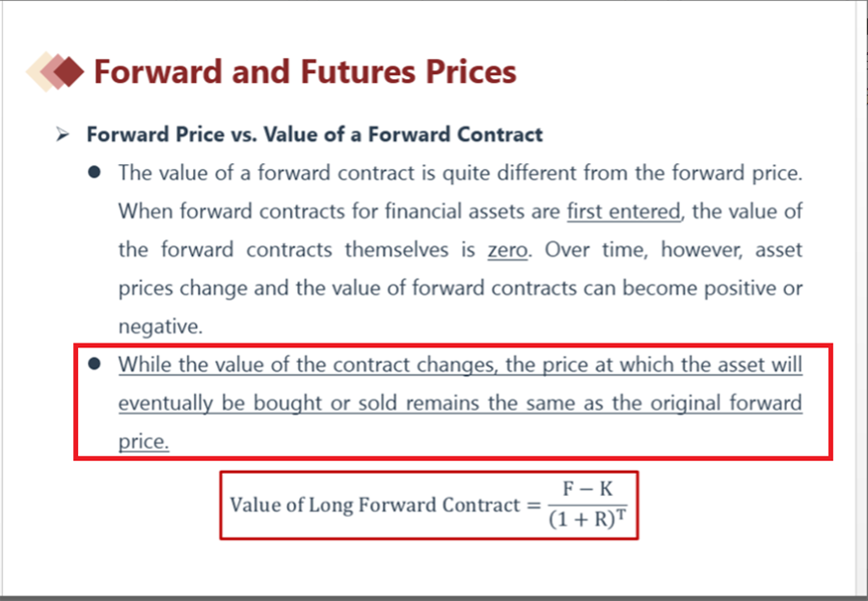Image resolution: width=868 pixels, height=601 pixels.
Task: Click the 'Value of Long Forward Contract' formula label
Action: tap(375, 505)
